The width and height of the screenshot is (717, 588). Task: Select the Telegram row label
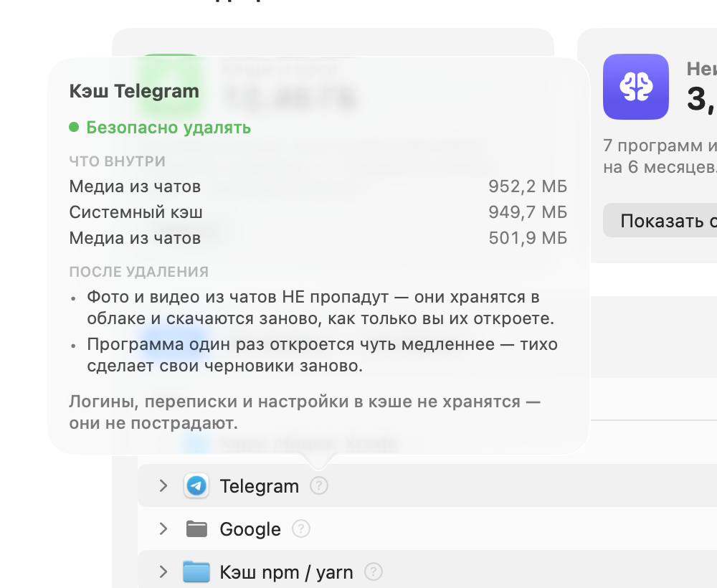260,486
